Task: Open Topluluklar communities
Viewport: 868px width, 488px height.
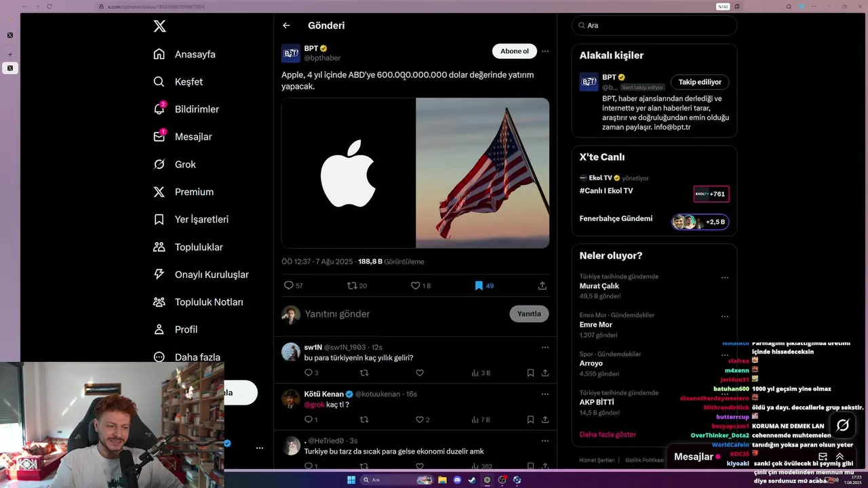Action: point(189,247)
